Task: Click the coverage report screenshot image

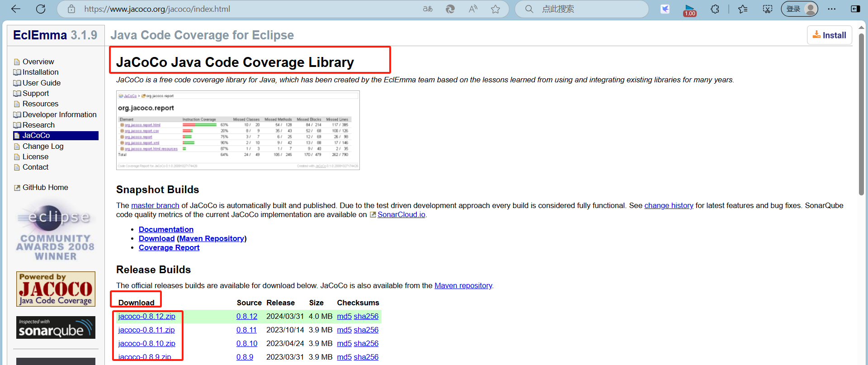Action: click(238, 130)
